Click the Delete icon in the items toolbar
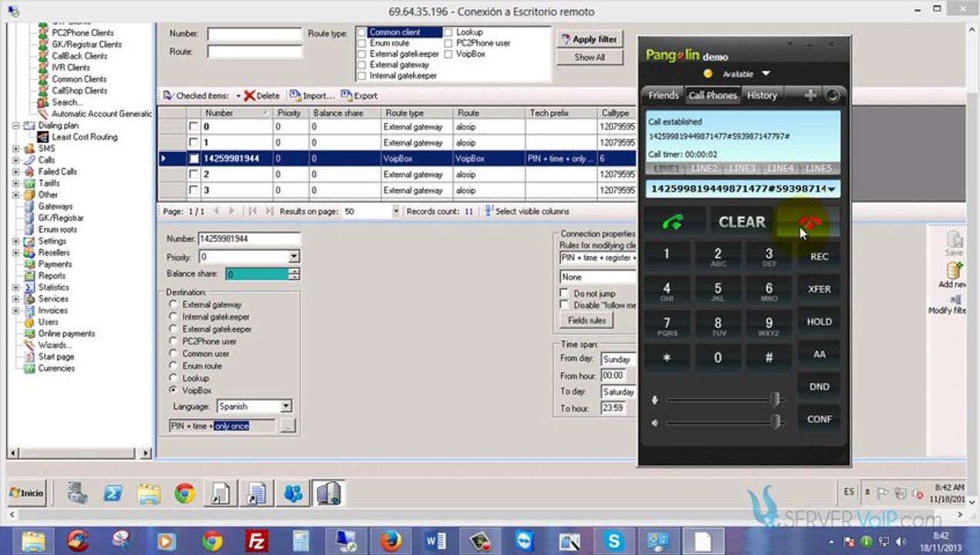Viewport: 980px width, 555px height. (x=249, y=96)
